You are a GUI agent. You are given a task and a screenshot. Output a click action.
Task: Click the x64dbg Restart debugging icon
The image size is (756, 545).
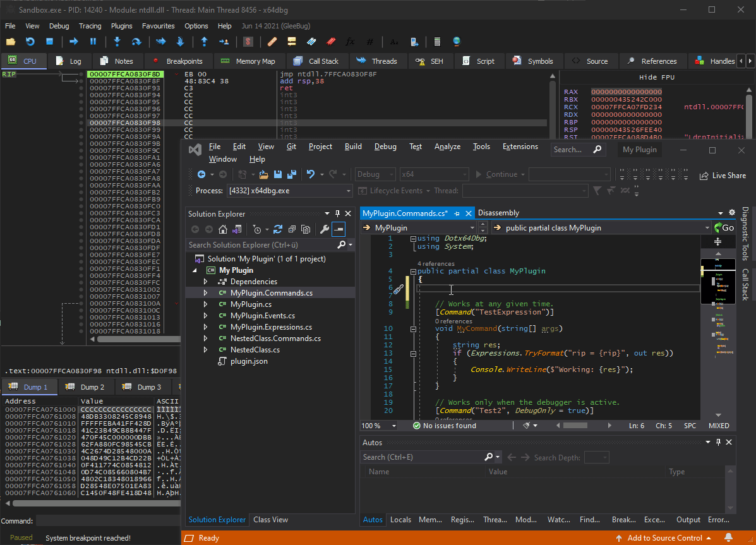30,42
